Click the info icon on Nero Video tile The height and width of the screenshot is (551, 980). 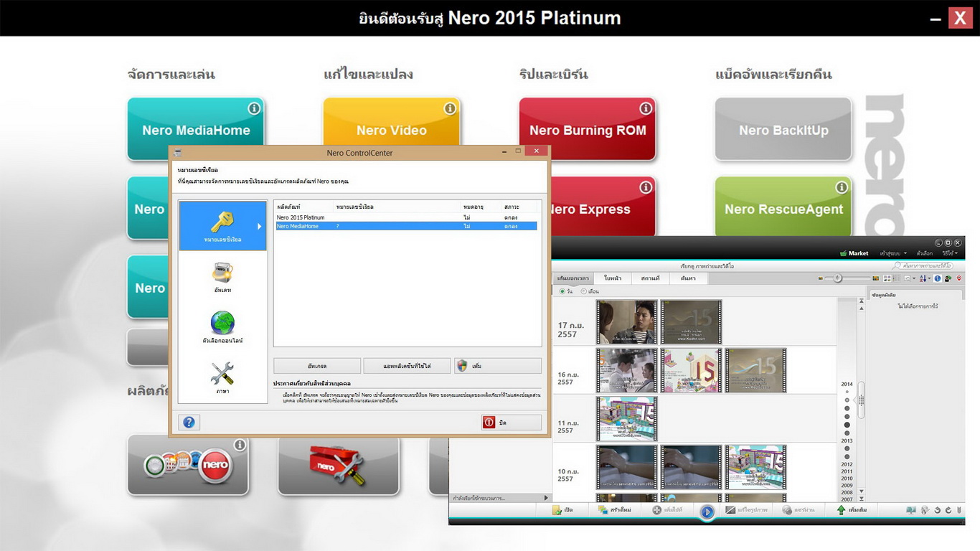pyautogui.click(x=450, y=108)
